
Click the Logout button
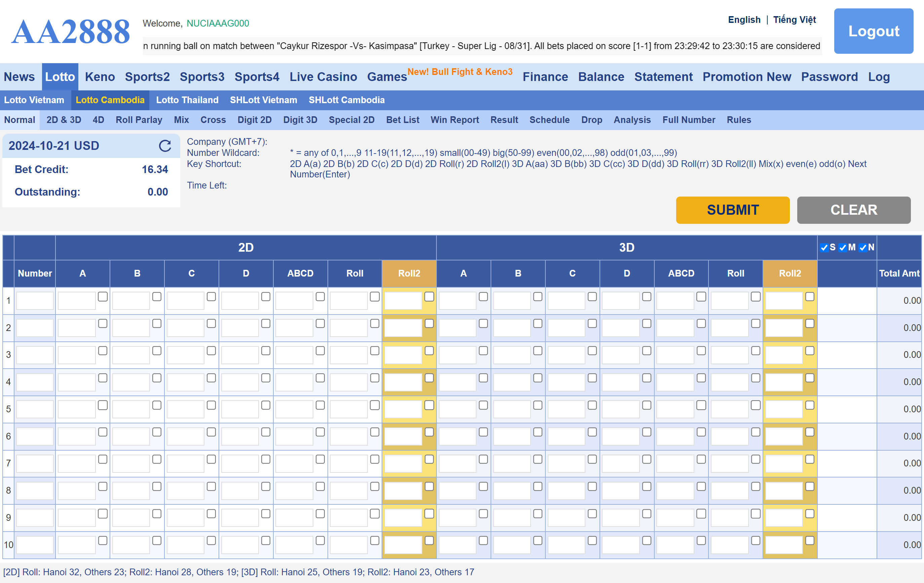[x=873, y=31]
